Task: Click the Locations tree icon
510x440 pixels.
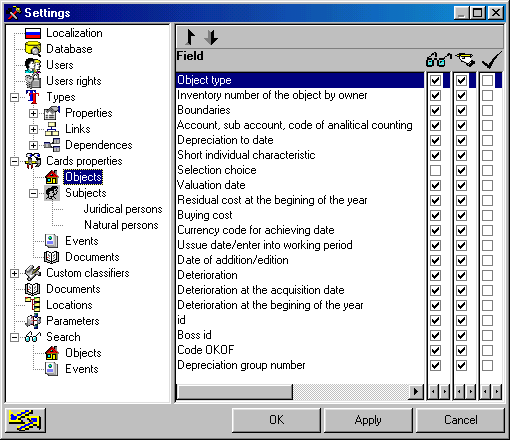Action: coord(33,305)
